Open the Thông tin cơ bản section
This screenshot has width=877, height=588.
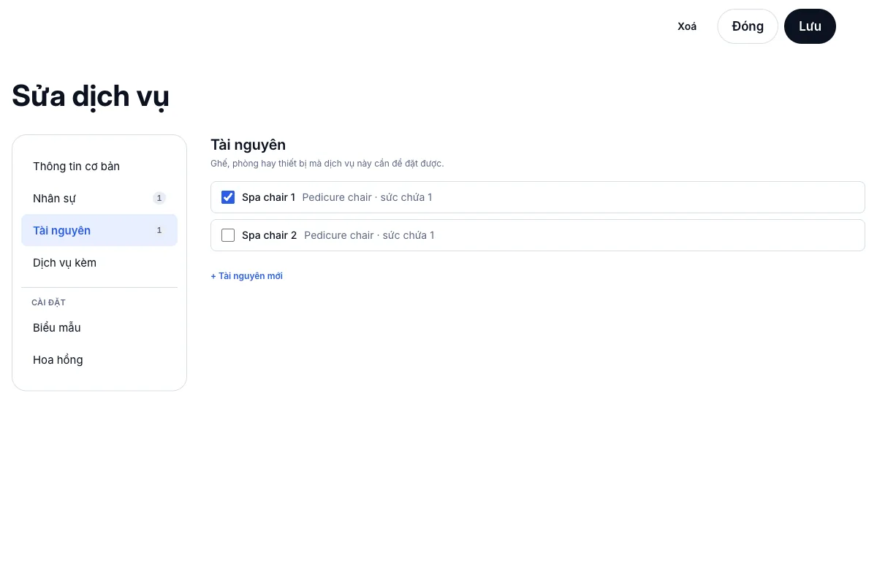pyautogui.click(x=99, y=167)
